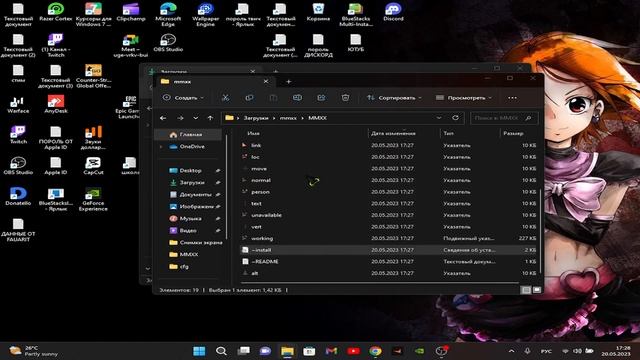Open the AnyDesk desktop icon
This screenshot has height=360, width=640.
click(56, 104)
